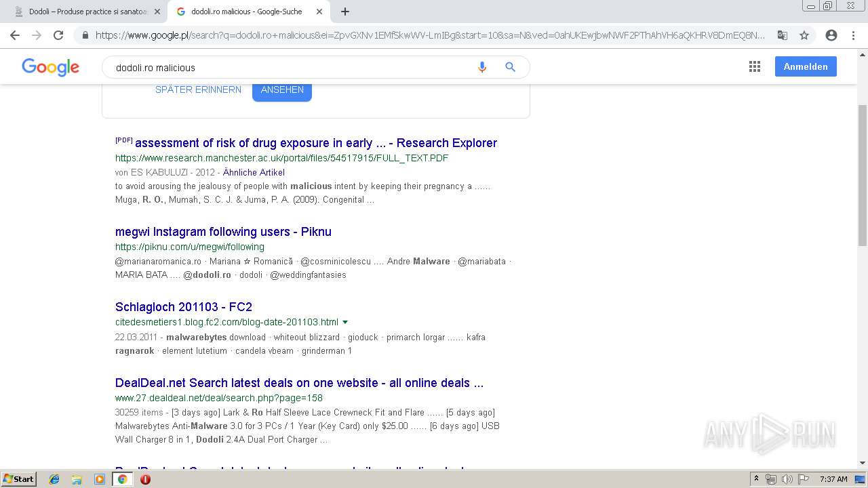Click the ANSEHEN button
The width and height of the screenshot is (868, 488).
[x=282, y=90]
